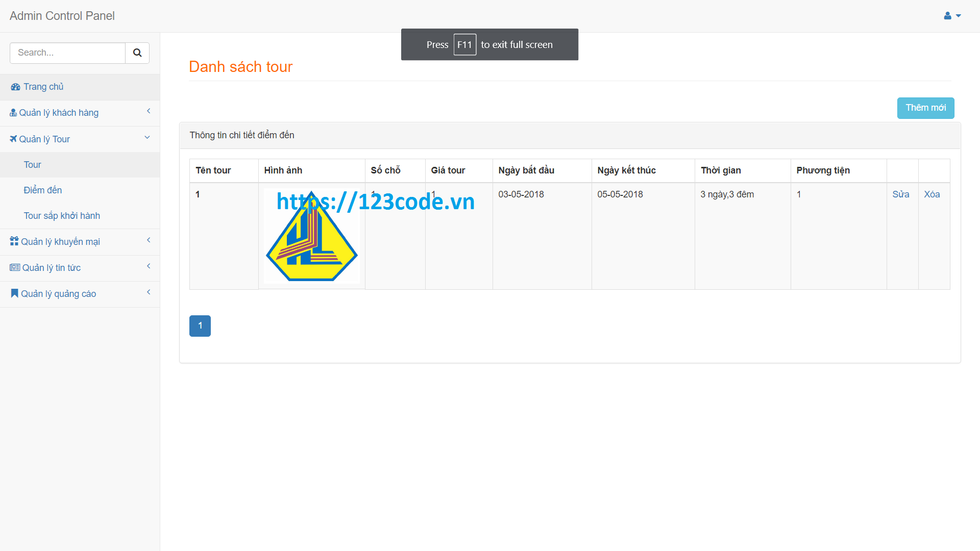Click the Xóa link to delete the tour
Screen dimensions: 980x551
pyautogui.click(x=932, y=194)
